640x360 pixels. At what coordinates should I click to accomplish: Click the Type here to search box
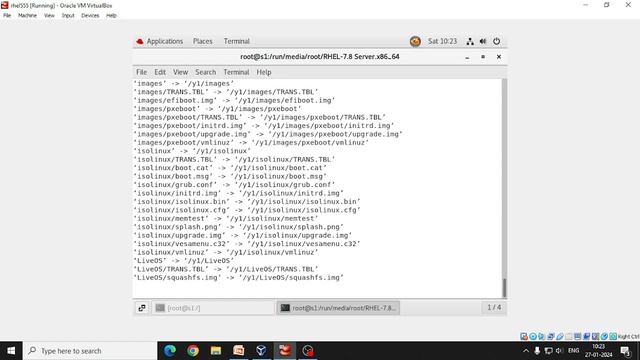[x=90, y=351]
